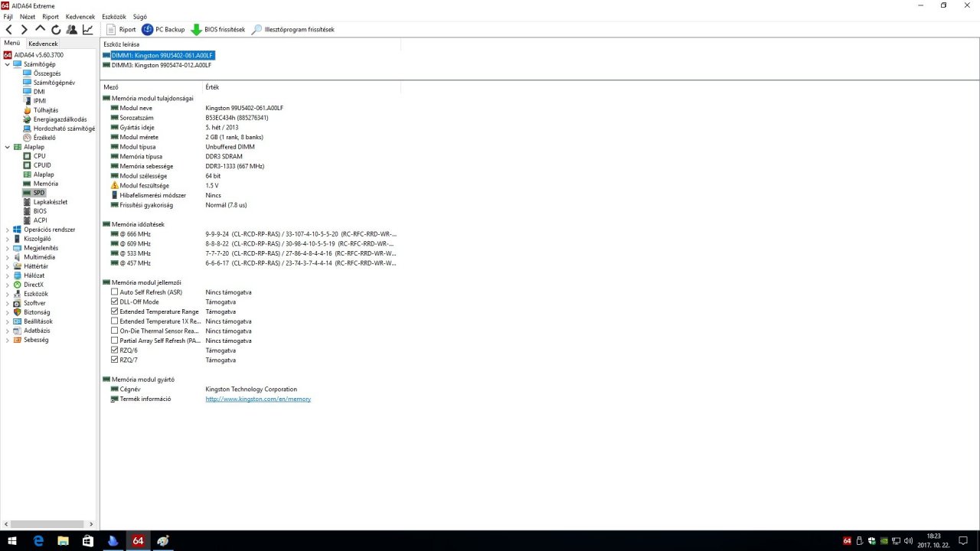This screenshot has height=551, width=980.
Task: Open the IPMI tree item
Action: [40, 101]
